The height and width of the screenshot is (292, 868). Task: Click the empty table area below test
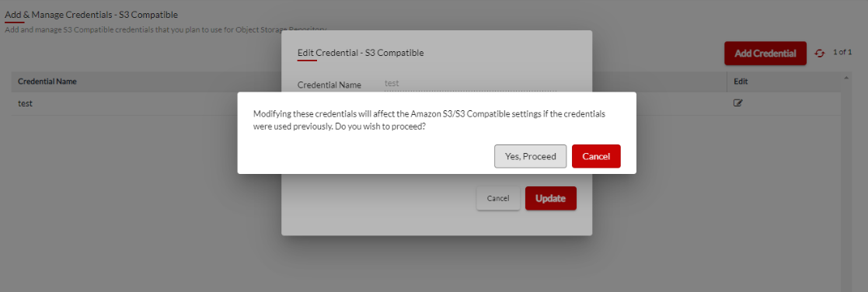(144, 199)
